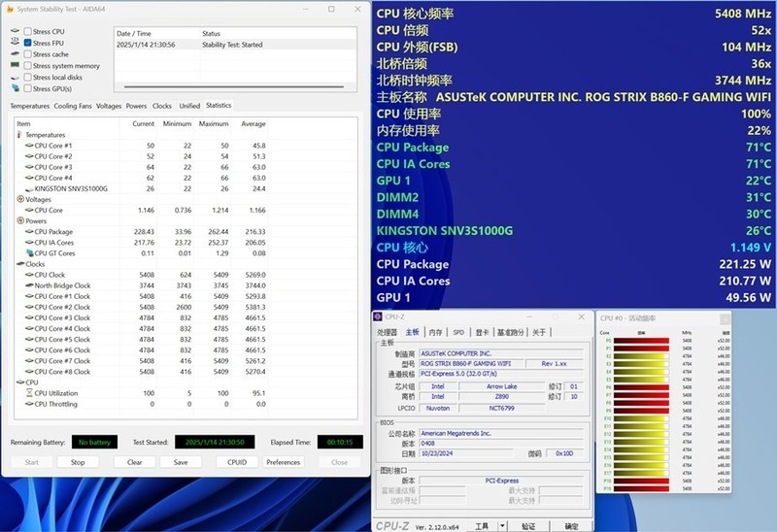Select the Statistics tab
The image size is (777, 532).
[x=219, y=105]
